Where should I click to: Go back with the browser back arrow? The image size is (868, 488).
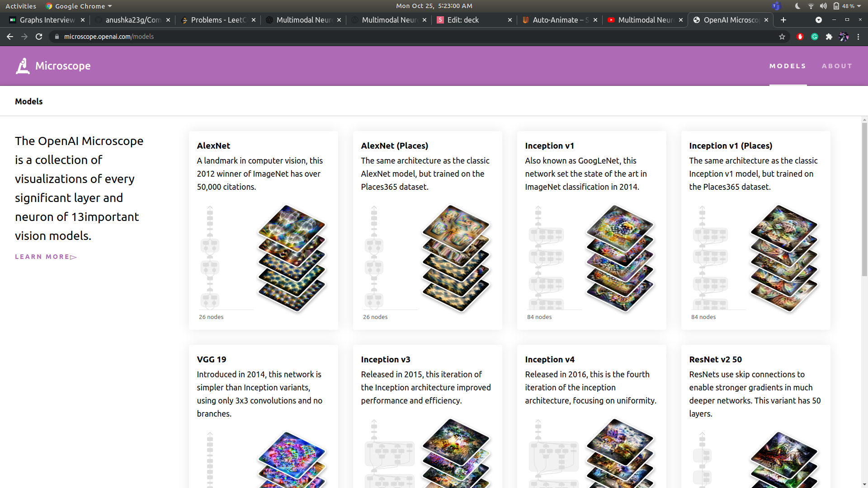point(10,37)
